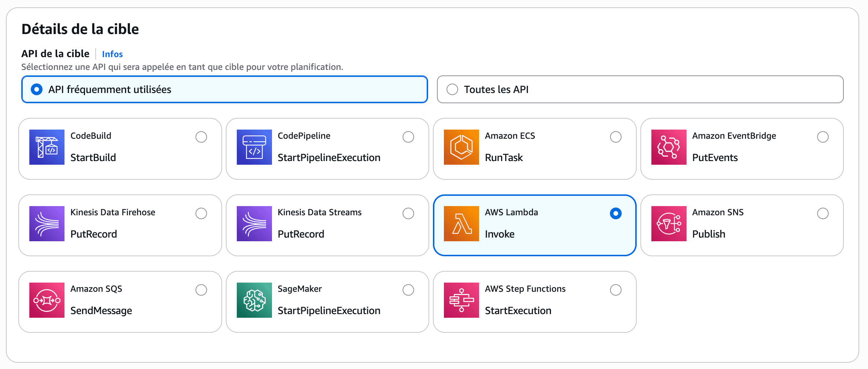Select the Amazon EventBridge radio button
The image size is (868, 369).
tap(823, 137)
